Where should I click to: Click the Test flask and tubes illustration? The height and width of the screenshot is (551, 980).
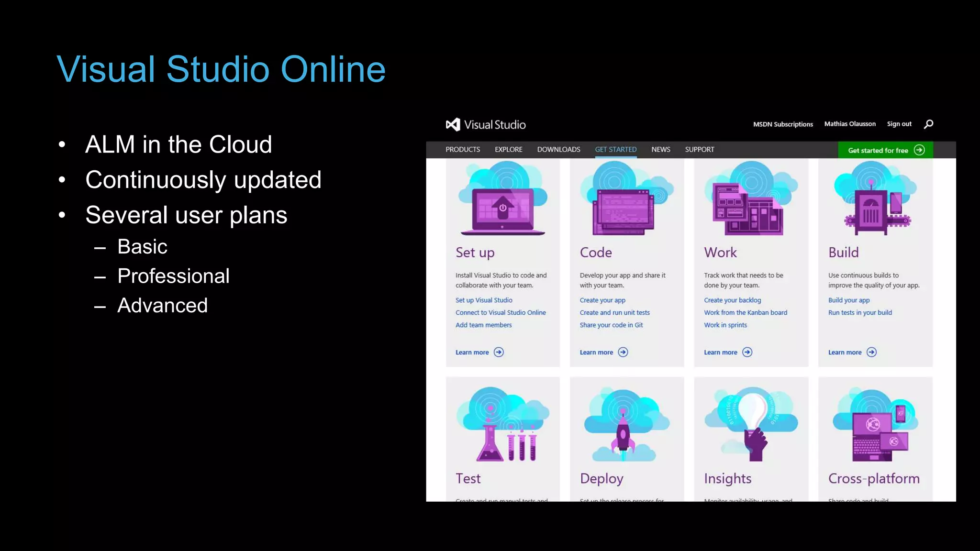coord(503,424)
